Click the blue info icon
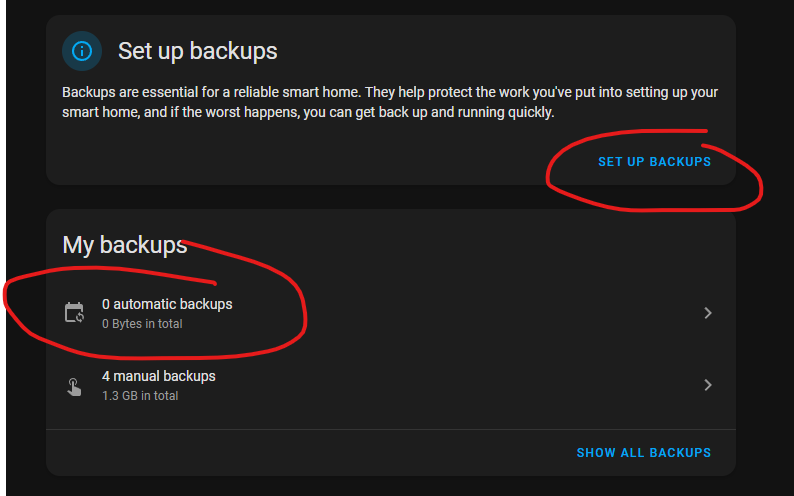 click(x=82, y=51)
